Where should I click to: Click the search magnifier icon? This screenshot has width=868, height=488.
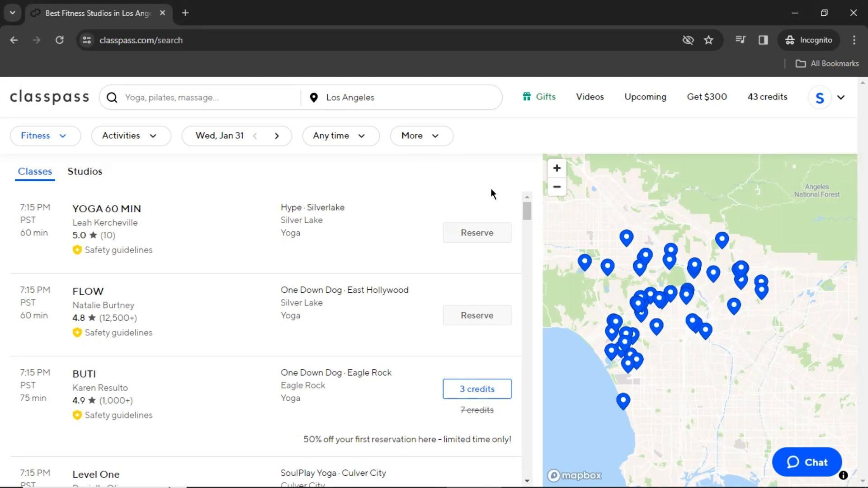(112, 98)
